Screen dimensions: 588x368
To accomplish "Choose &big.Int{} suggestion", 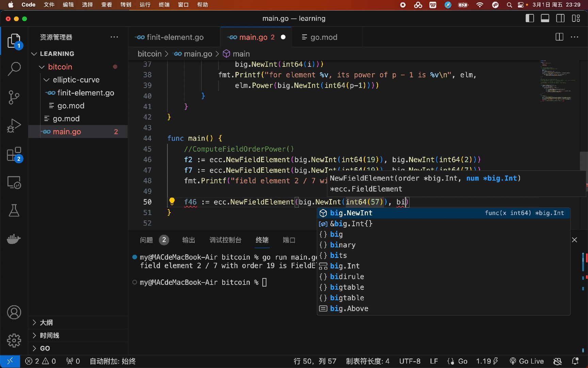I will 443,224.
